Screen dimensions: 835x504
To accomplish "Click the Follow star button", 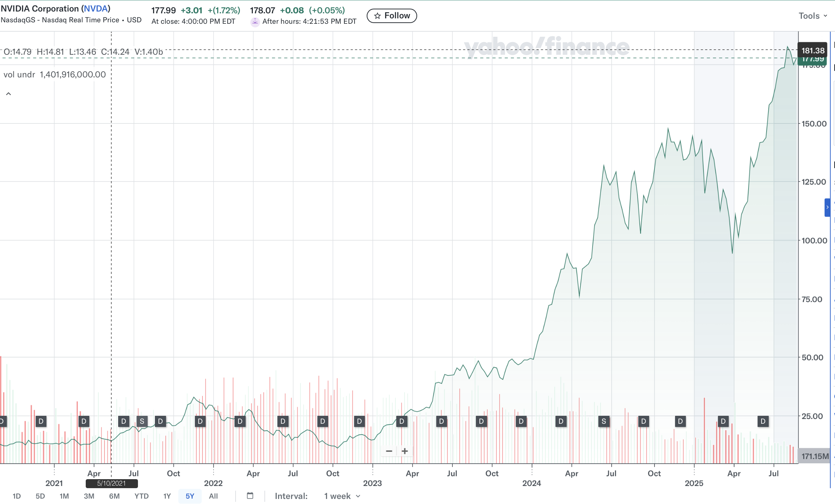I will click(392, 16).
